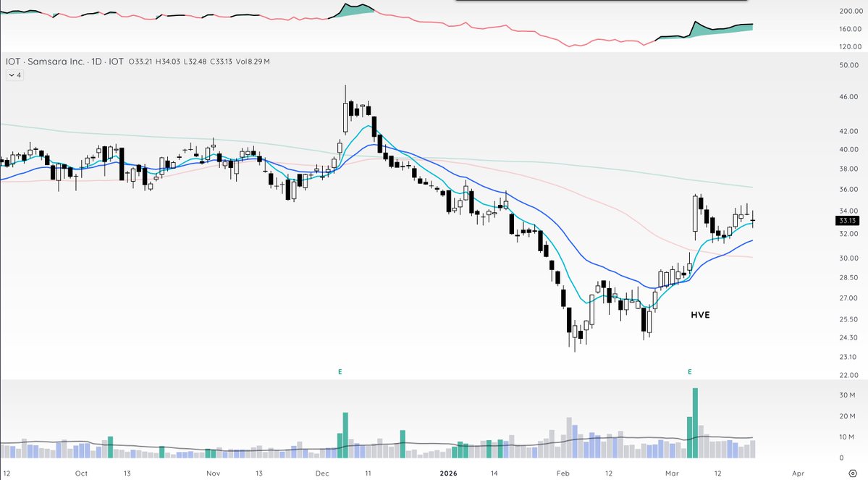The height and width of the screenshot is (480, 868).
Task: Click the March earnings E marker
Action: tap(690, 372)
